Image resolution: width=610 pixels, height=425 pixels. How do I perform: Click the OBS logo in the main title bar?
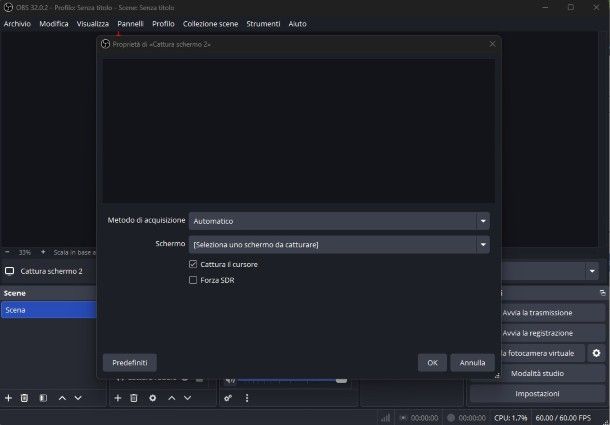(8, 7)
